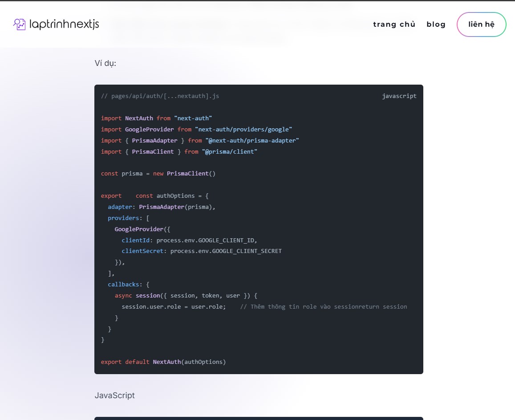Click the '@prisma/client' import line
Viewport: 515px width, 420px height.
(x=179, y=152)
